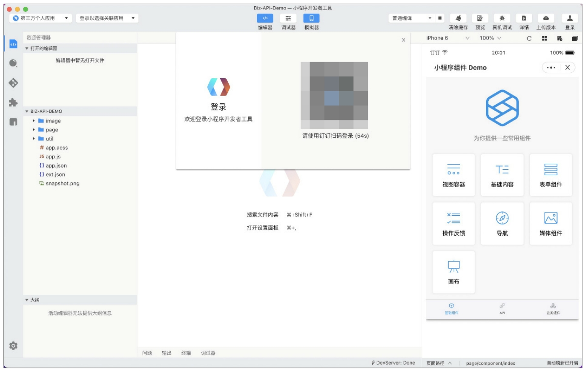Open the 视图容器 card in the simulator

[x=453, y=175]
